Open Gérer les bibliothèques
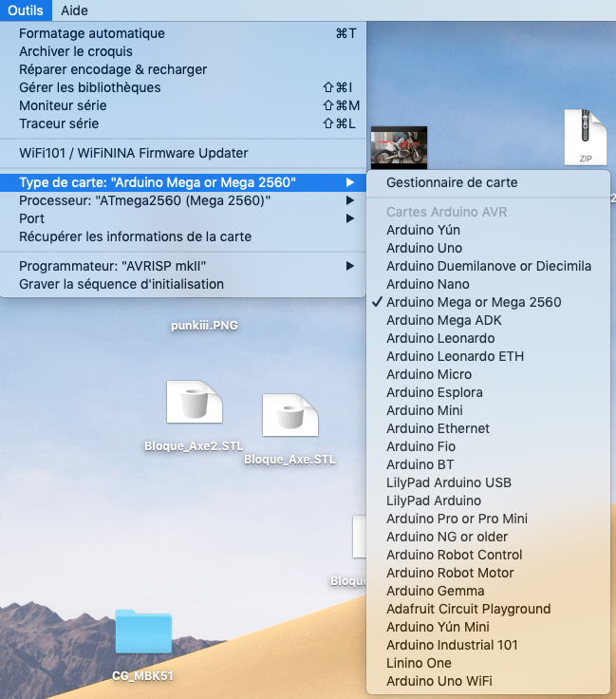The height and width of the screenshot is (699, 616). [x=183, y=87]
